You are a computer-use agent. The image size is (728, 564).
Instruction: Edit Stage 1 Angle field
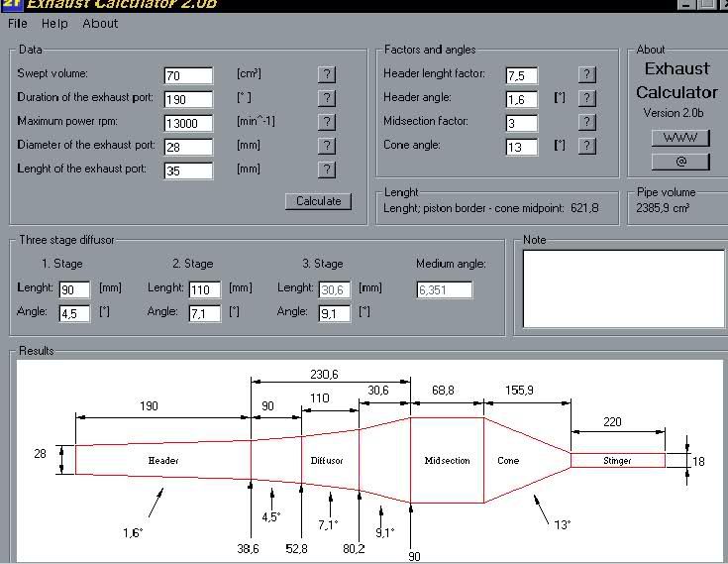pyautogui.click(x=74, y=313)
